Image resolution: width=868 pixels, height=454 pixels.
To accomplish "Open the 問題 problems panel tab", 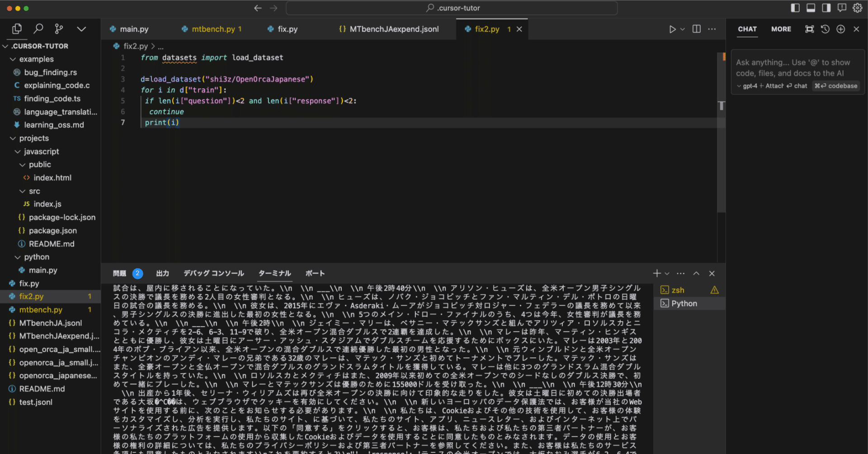I will click(119, 273).
